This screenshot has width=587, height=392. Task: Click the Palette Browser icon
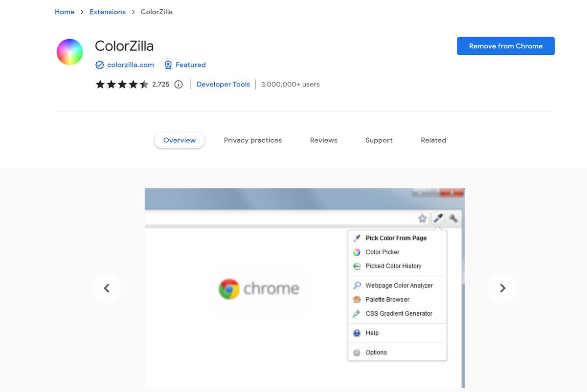tap(357, 299)
